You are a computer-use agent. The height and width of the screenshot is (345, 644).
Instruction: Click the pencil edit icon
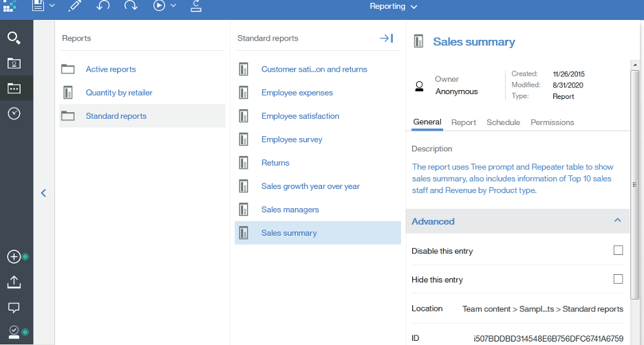(75, 5)
